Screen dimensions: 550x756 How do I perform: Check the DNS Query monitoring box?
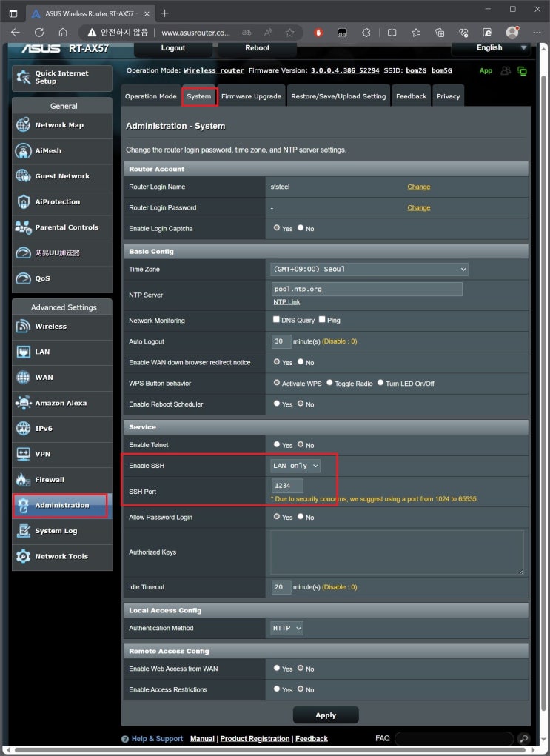pyautogui.click(x=276, y=319)
